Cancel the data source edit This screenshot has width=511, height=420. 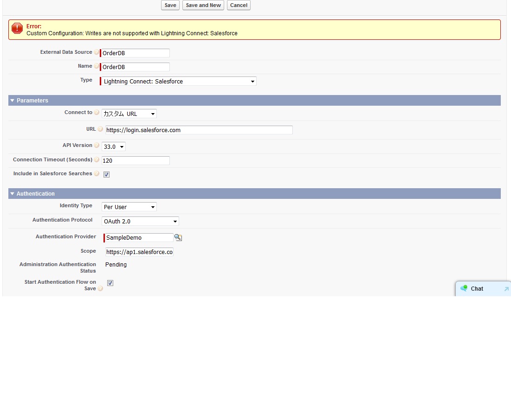tap(239, 5)
